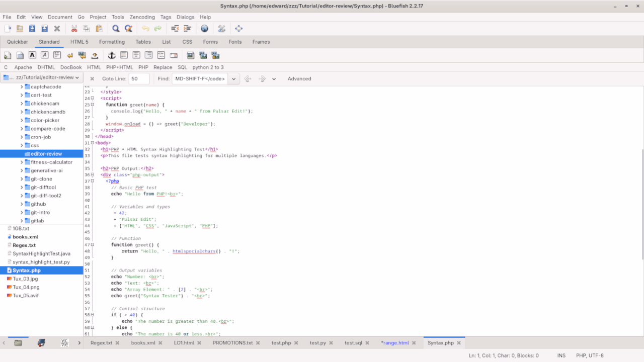Screen dimensions: 644x362
Task: Switch to the HTML 5 toolbar tab
Action: click(79, 42)
